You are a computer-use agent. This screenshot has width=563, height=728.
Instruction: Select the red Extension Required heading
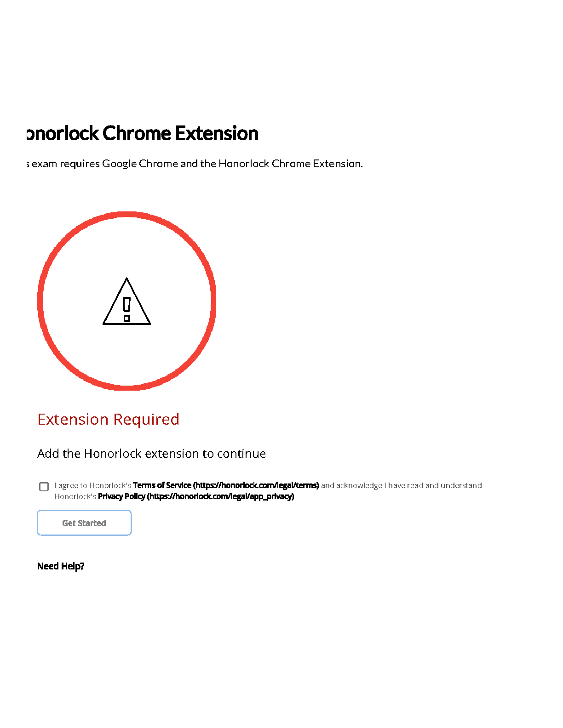109,419
